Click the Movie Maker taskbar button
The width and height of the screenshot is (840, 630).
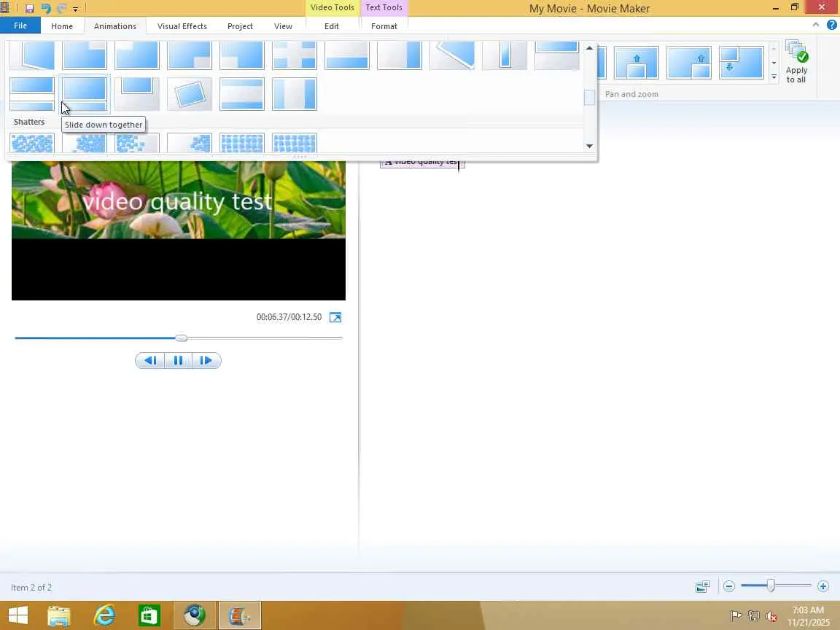(x=240, y=615)
